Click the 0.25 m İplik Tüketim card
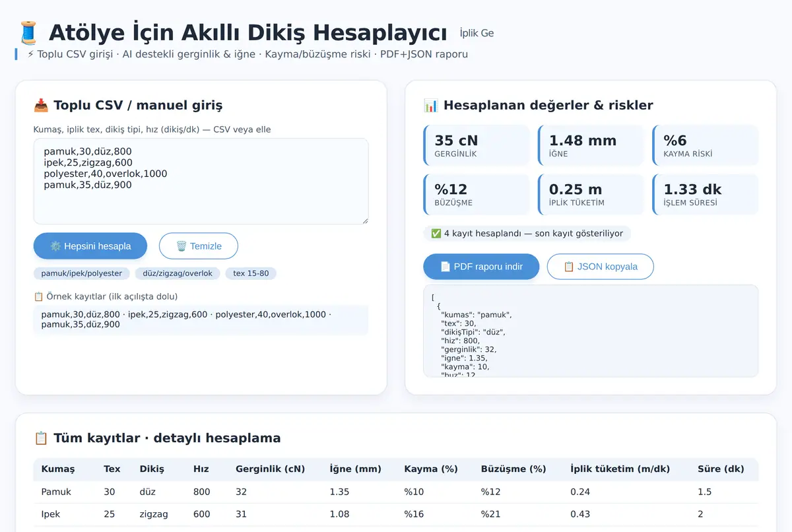 (x=591, y=195)
